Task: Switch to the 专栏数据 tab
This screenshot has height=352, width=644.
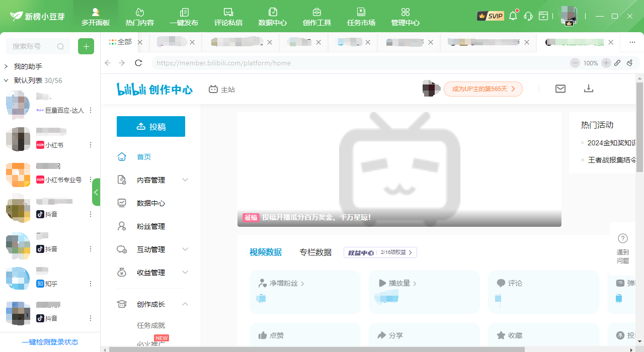Action: click(315, 252)
